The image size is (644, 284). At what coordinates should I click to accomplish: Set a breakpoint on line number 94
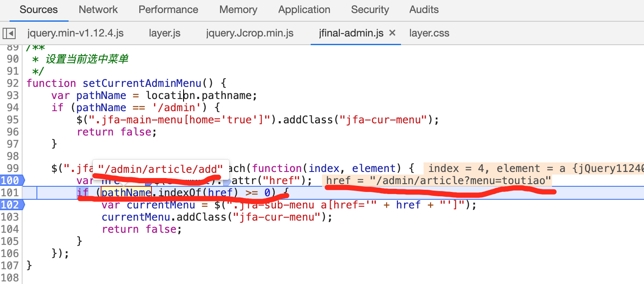pyautogui.click(x=13, y=107)
